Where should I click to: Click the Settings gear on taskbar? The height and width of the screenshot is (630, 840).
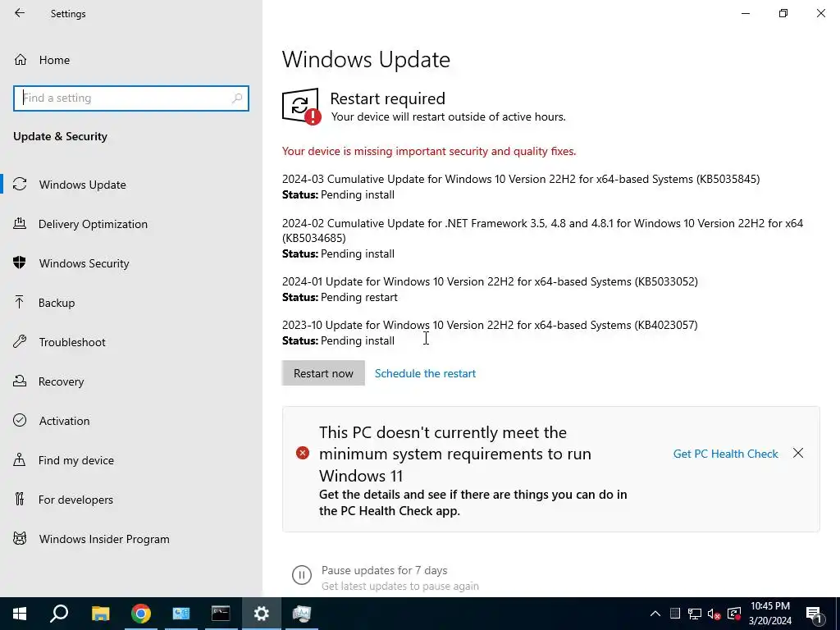(x=262, y=614)
